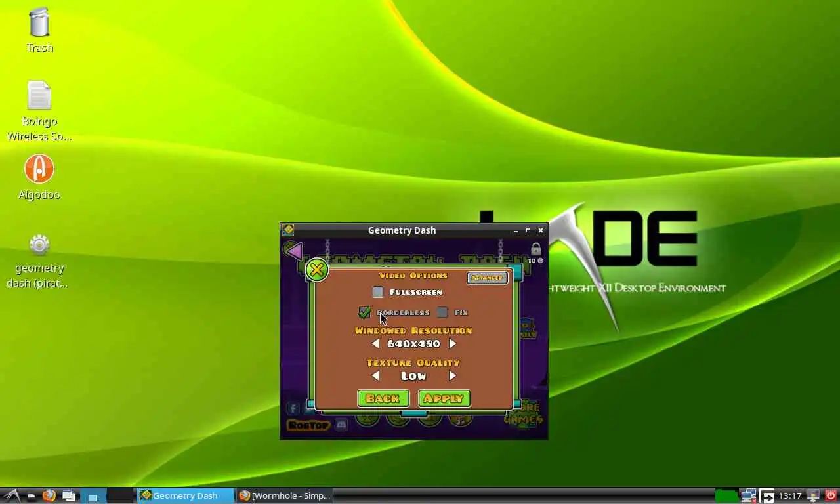This screenshot has height=504, width=840.
Task: Decrease windowed resolution with left arrow
Action: (x=375, y=344)
